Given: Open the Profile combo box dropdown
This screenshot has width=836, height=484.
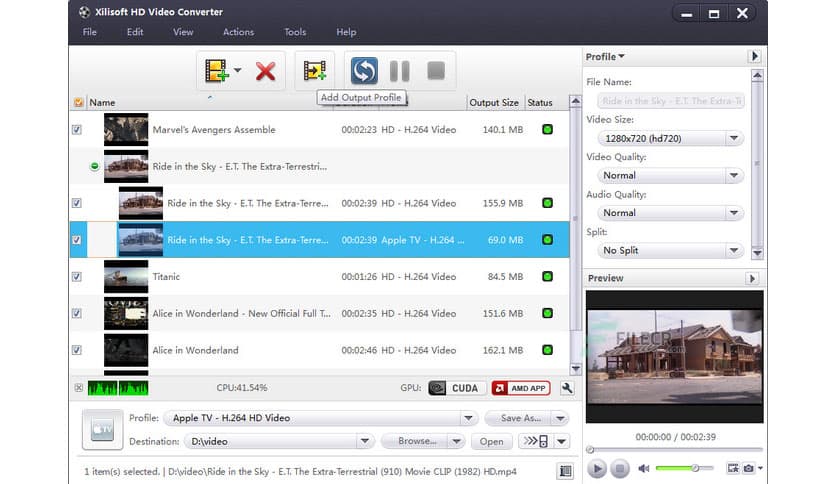Looking at the screenshot, I should click(x=468, y=418).
